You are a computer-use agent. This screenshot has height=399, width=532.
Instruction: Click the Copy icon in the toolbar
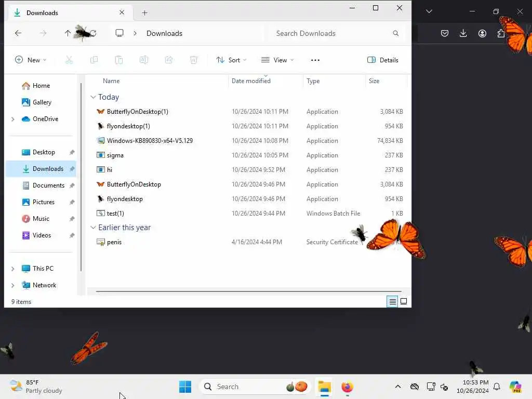(94, 60)
